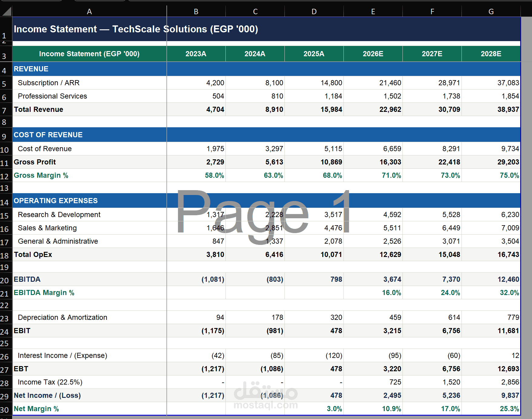The width and height of the screenshot is (532, 419).
Task: Click the 'Gross Margin %' label
Action: (x=41, y=175)
